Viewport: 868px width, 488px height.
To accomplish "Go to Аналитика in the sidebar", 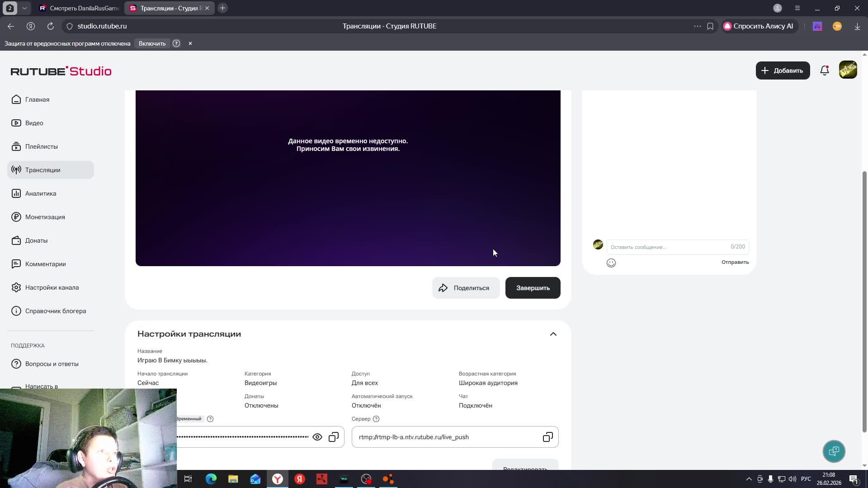I will 41,193.
